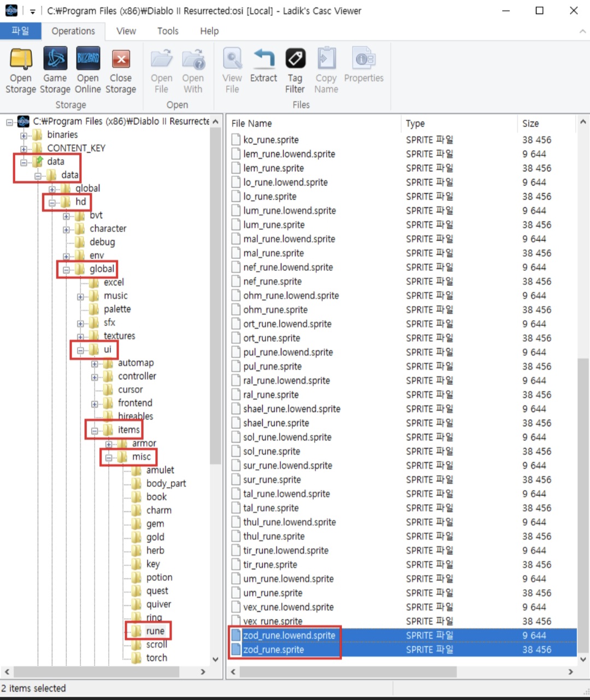Click the Game Storage icon
Screen dimensions: 590x700
[55, 60]
